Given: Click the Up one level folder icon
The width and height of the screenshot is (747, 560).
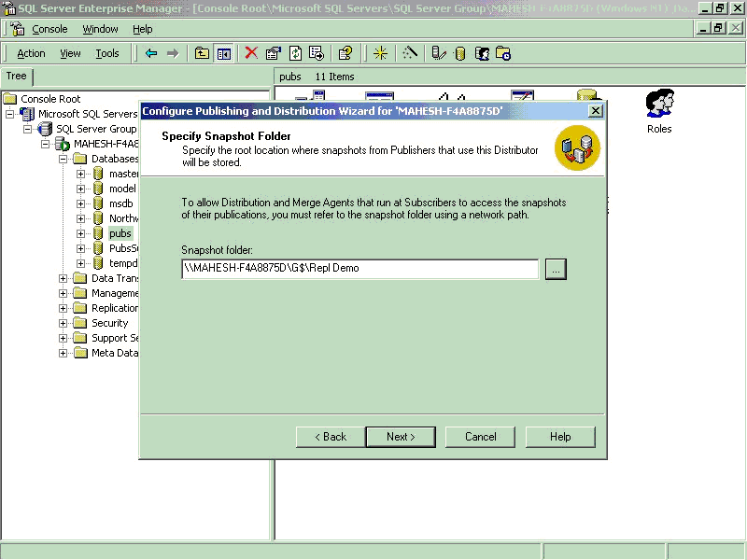Looking at the screenshot, I should pyautogui.click(x=202, y=53).
